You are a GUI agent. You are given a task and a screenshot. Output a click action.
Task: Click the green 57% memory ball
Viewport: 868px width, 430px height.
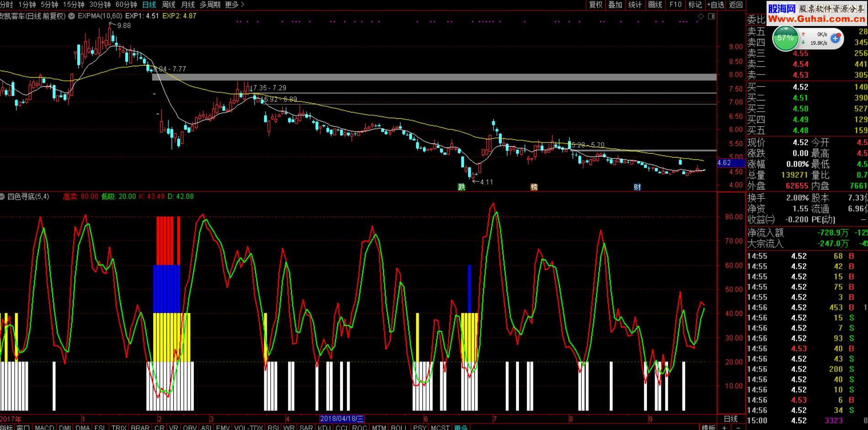pos(785,38)
